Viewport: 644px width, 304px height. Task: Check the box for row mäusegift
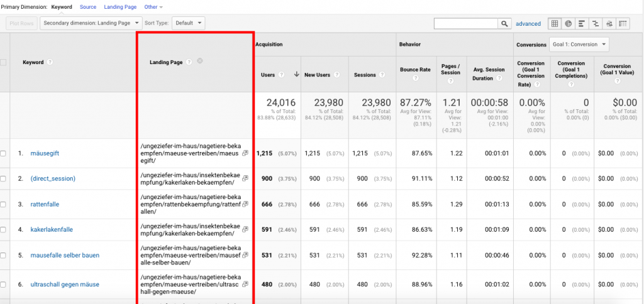(3, 153)
